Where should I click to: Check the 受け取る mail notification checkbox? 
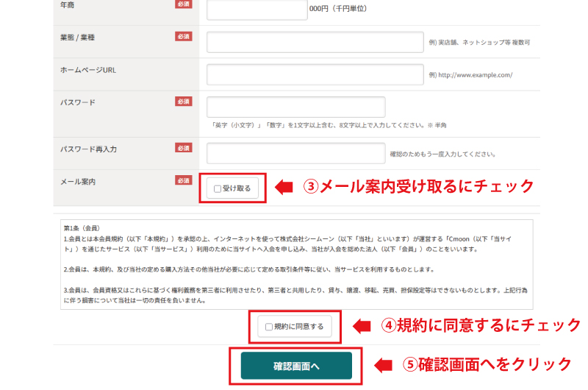(x=218, y=188)
